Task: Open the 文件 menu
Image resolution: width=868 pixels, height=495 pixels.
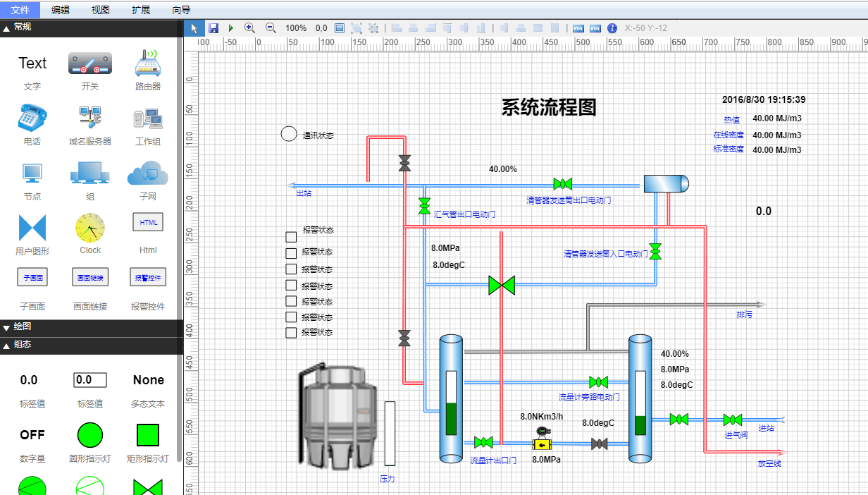Action: pos(20,10)
